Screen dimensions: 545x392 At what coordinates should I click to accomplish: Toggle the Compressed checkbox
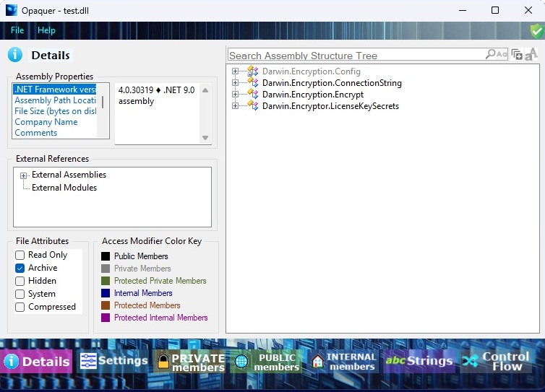point(20,307)
